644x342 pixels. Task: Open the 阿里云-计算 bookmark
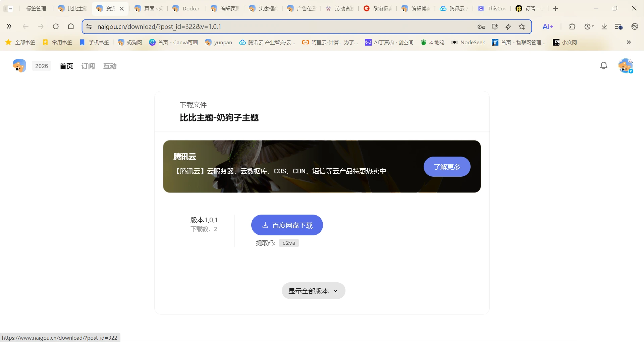pyautogui.click(x=330, y=42)
